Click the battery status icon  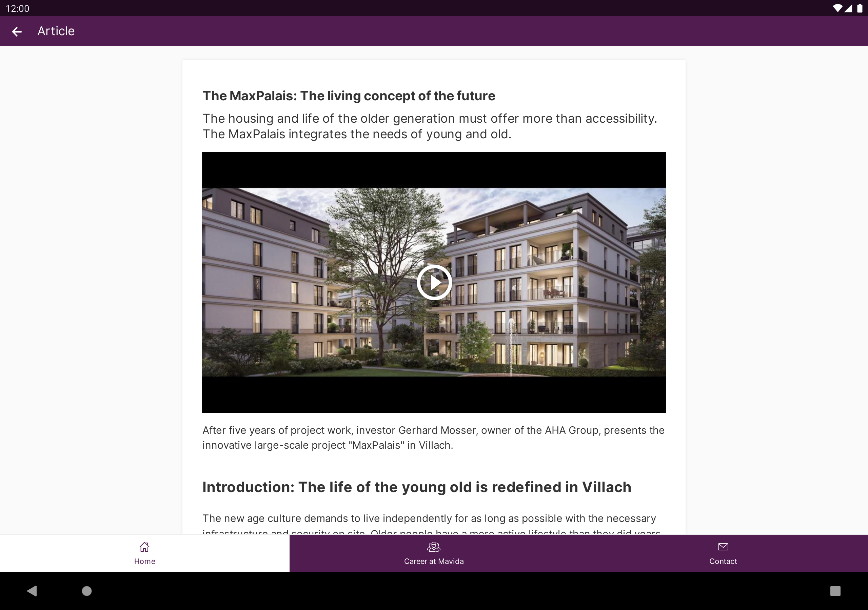click(860, 8)
